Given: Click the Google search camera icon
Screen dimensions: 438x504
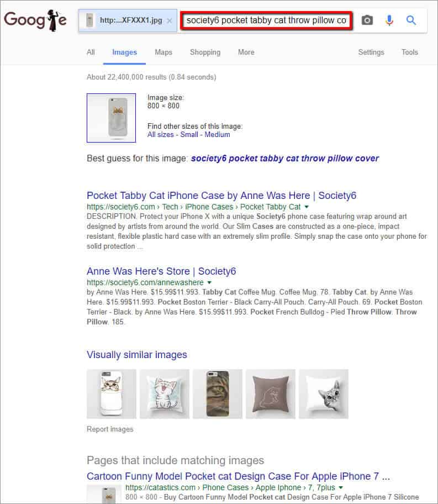Looking at the screenshot, I should tap(367, 20).
